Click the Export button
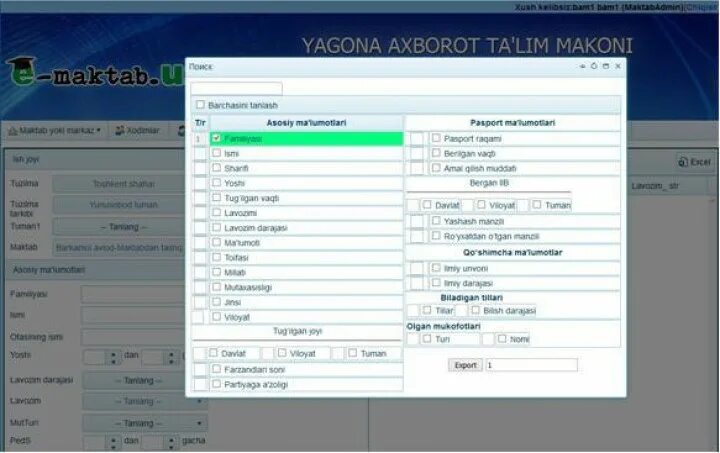The width and height of the screenshot is (720, 453). [465, 365]
